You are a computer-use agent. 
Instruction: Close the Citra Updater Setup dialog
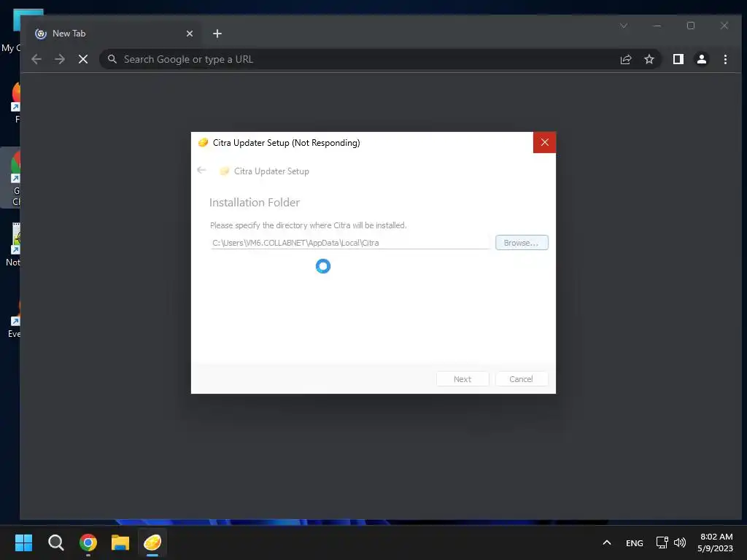tap(544, 142)
